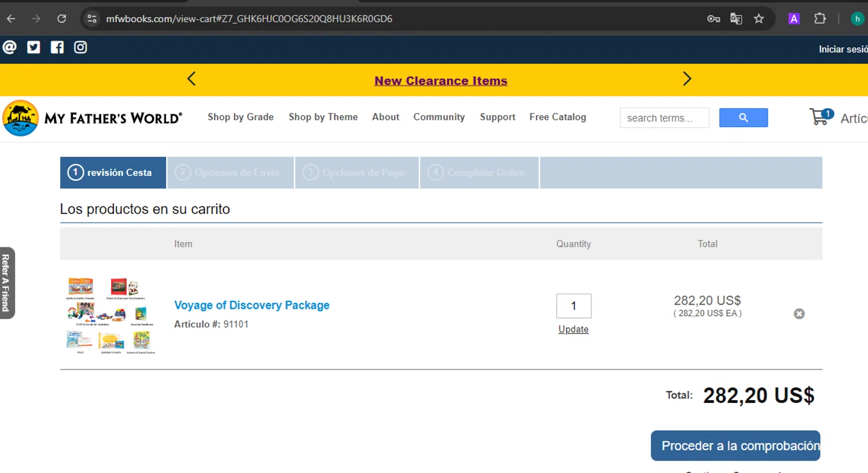Open the New Clearance Items link
Viewport: 868px width, 473px height.
coord(441,80)
